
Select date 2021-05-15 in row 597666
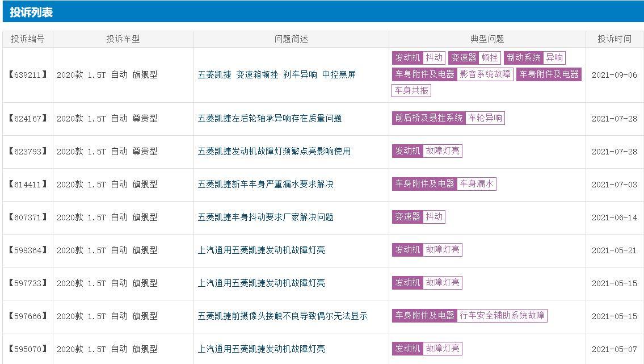(x=614, y=316)
